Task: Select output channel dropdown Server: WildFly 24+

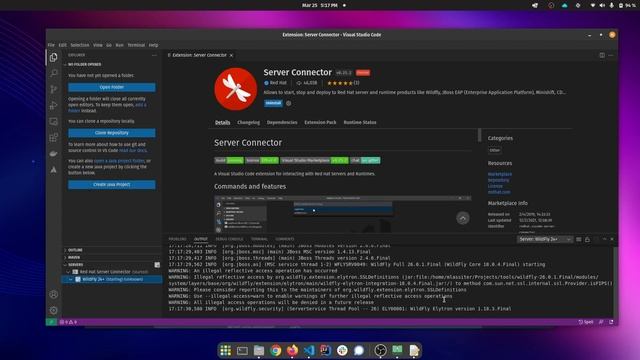Action: click(x=544, y=239)
